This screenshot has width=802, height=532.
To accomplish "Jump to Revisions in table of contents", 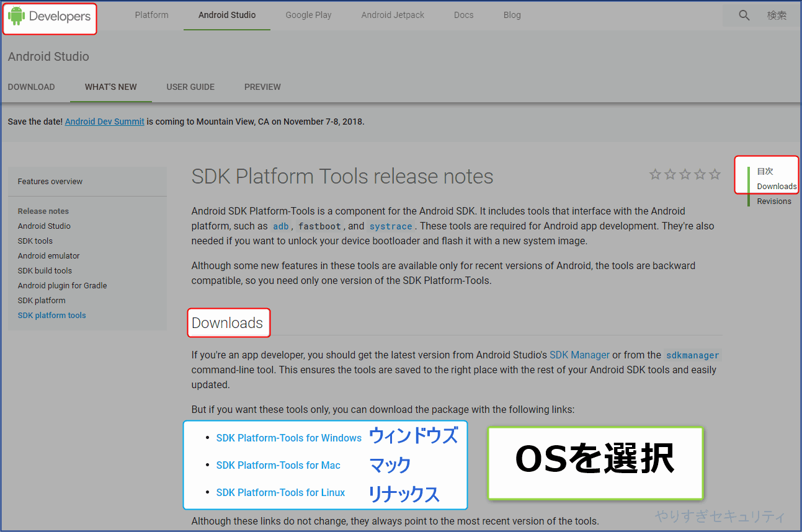I will pyautogui.click(x=774, y=201).
